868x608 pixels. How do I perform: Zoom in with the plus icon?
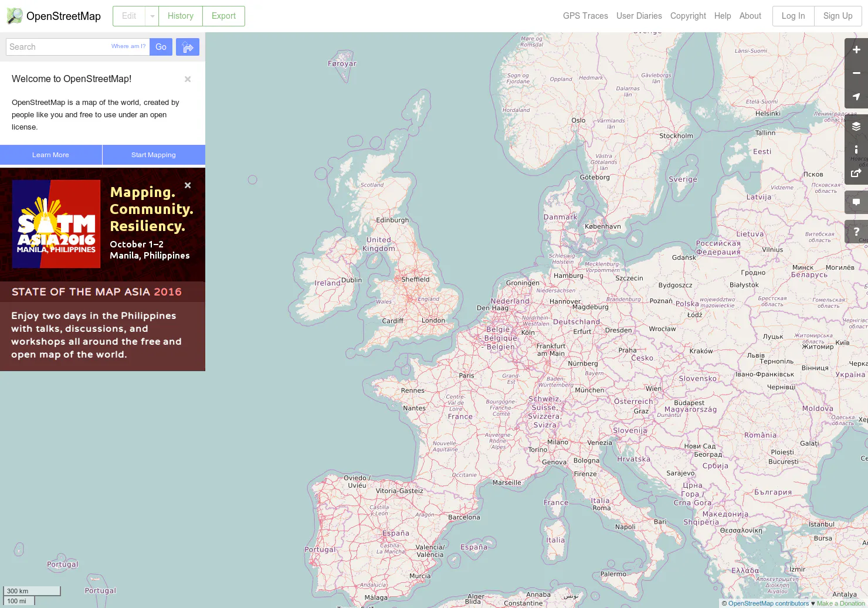point(856,50)
